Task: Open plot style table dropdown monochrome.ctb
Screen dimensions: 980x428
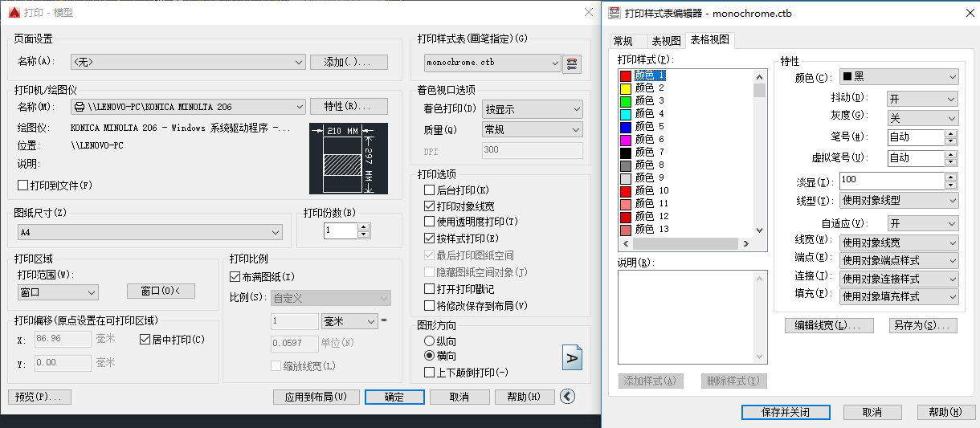Action: [x=492, y=63]
